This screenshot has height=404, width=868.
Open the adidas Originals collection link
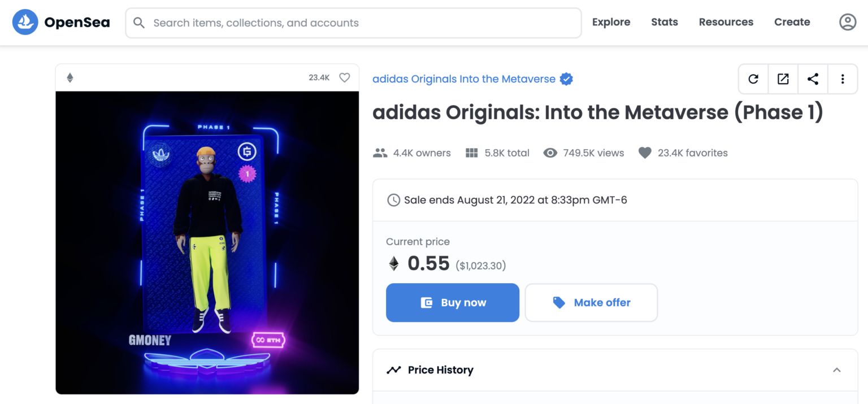463,79
